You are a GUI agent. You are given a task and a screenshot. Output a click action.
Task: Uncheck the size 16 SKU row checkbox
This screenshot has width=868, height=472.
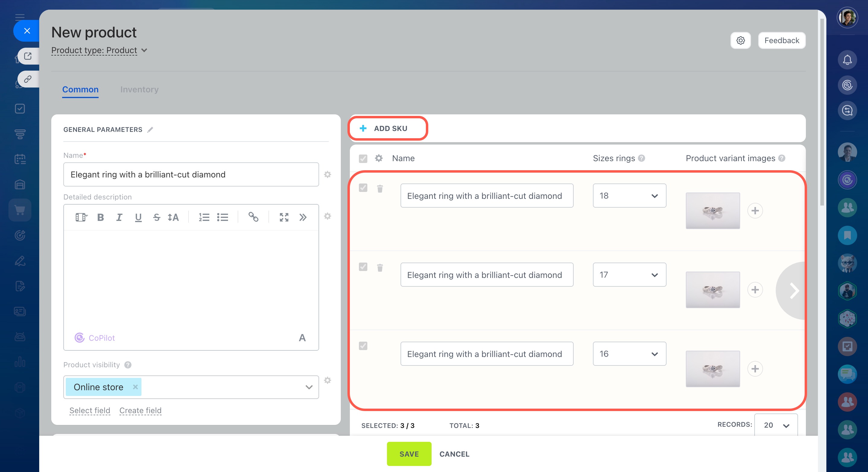(363, 346)
